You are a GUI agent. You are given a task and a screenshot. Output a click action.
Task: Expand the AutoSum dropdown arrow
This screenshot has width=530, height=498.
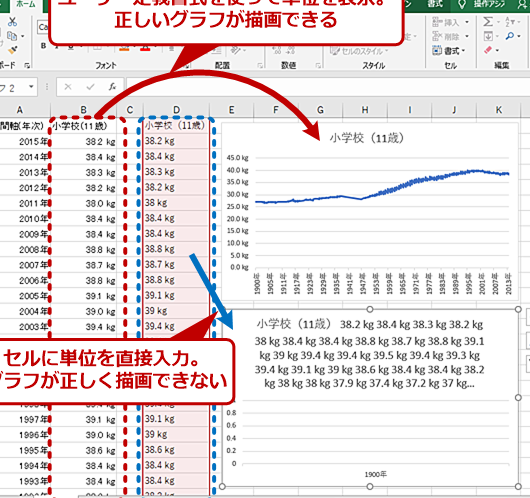(x=499, y=22)
